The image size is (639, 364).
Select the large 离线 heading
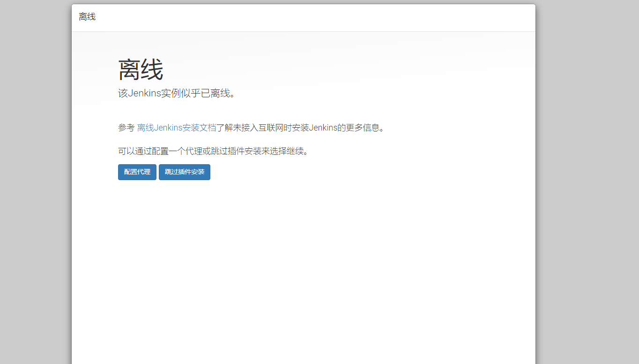(x=141, y=71)
